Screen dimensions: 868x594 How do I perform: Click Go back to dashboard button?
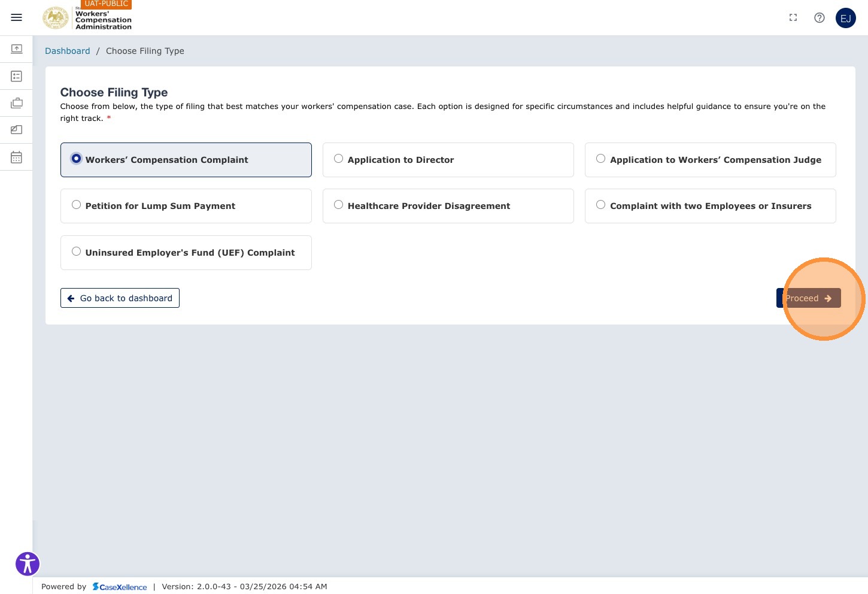point(120,298)
